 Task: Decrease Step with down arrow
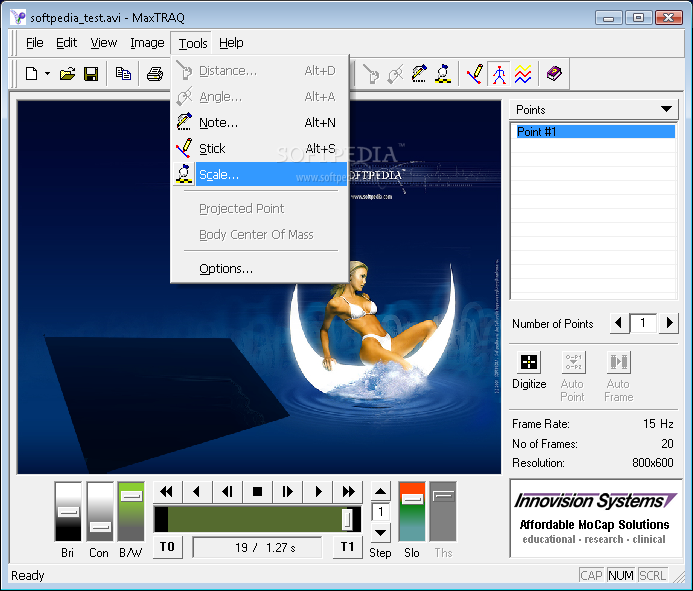pos(381,533)
